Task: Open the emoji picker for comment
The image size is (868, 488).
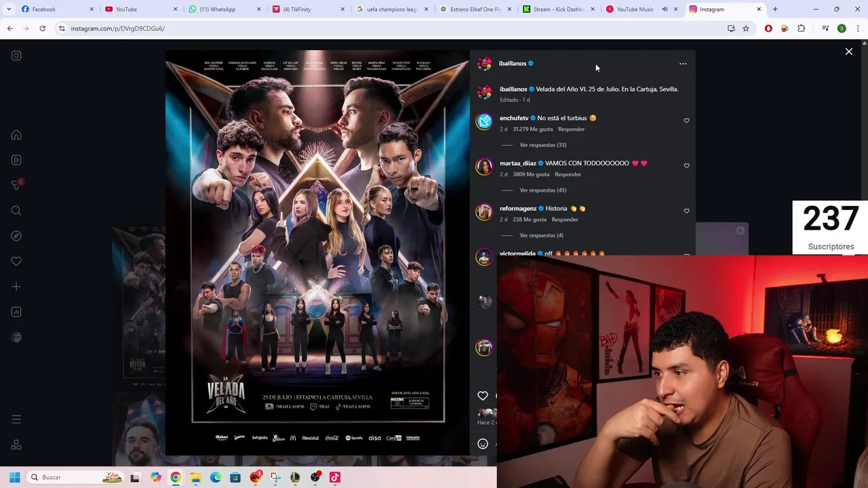Action: (x=483, y=444)
